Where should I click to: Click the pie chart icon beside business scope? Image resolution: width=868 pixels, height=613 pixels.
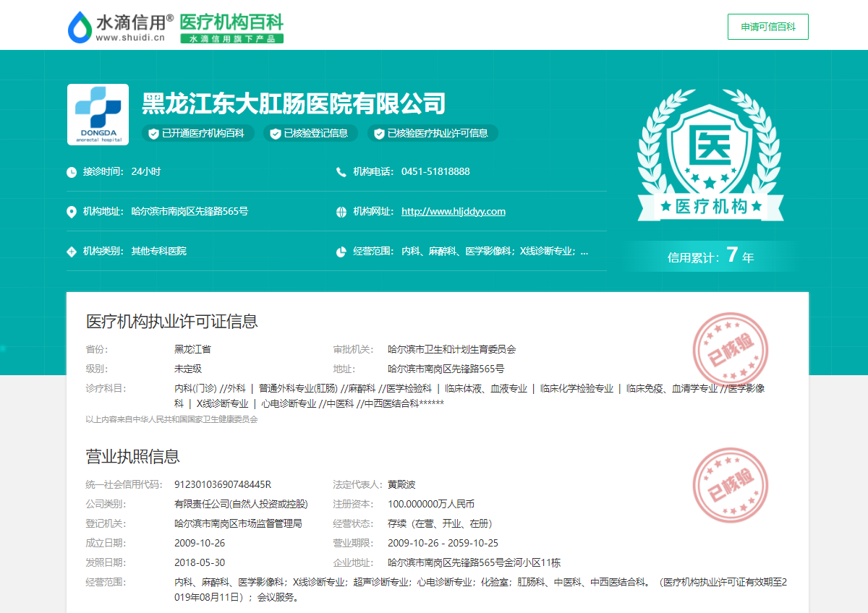(341, 252)
